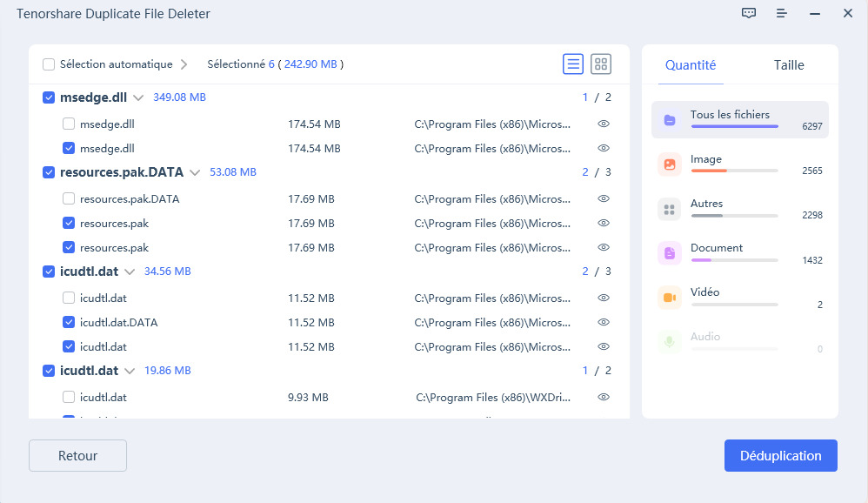Select first resources.pak file name
The width and height of the screenshot is (868, 503).
114,224
